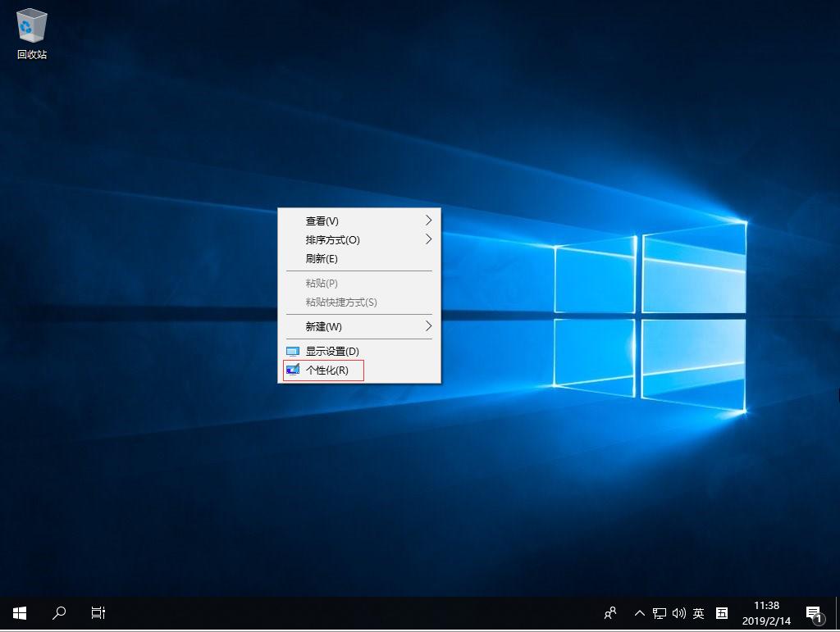Toggle the 英 input language indicator
840x632 pixels.
698,612
